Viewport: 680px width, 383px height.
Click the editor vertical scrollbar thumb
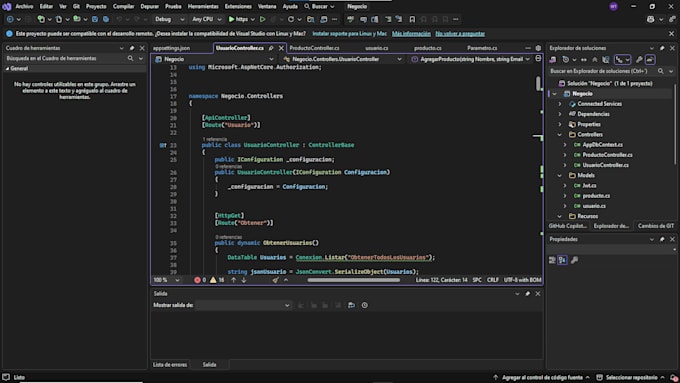point(538,83)
